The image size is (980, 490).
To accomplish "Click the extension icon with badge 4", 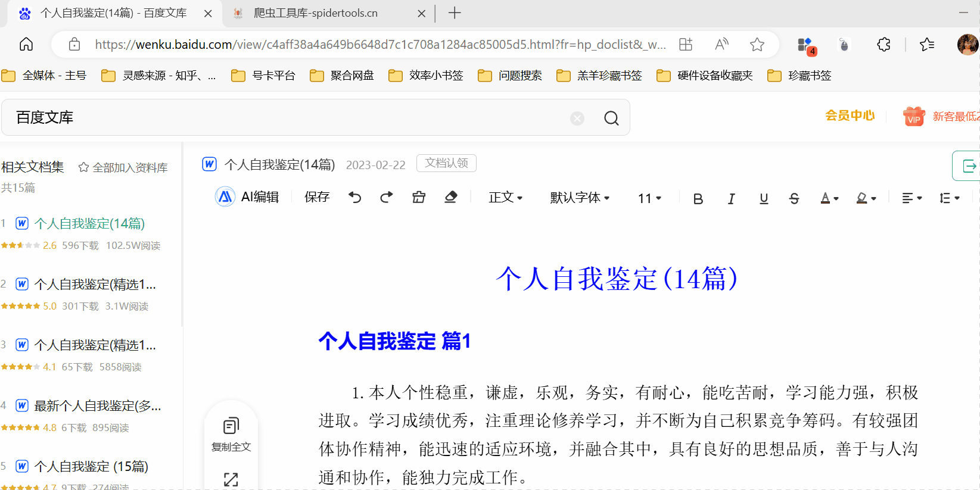I will pos(806,45).
